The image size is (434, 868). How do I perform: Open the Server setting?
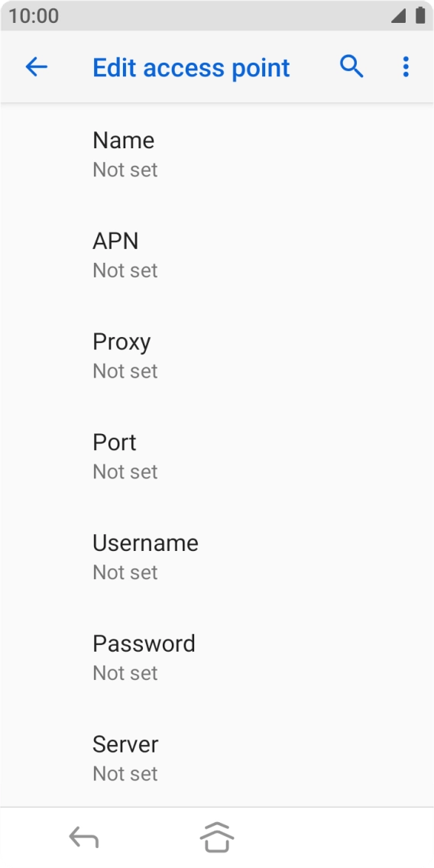[217, 757]
